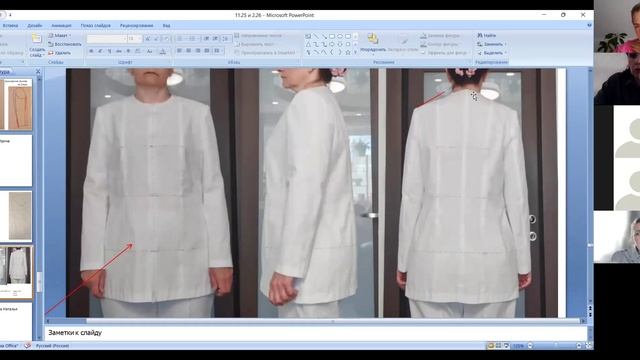The width and height of the screenshot is (640, 360).
Task: Close the slides thumbnail pane
Action: pyautogui.click(x=38, y=71)
